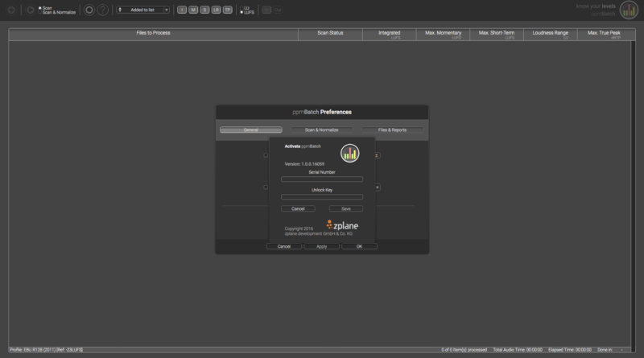The image size is (644, 358).
Task: Click the 'Total Audio Time: 00:00:00' status
Action: [x=518, y=350]
